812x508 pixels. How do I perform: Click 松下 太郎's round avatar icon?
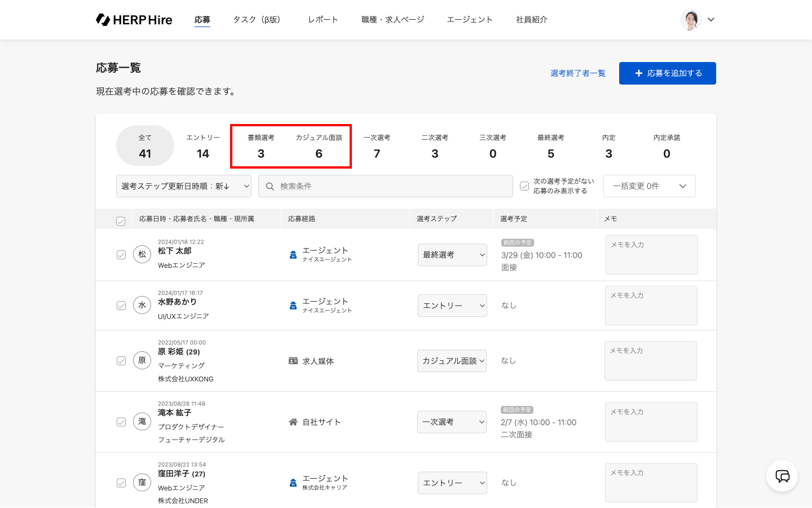pyautogui.click(x=142, y=254)
